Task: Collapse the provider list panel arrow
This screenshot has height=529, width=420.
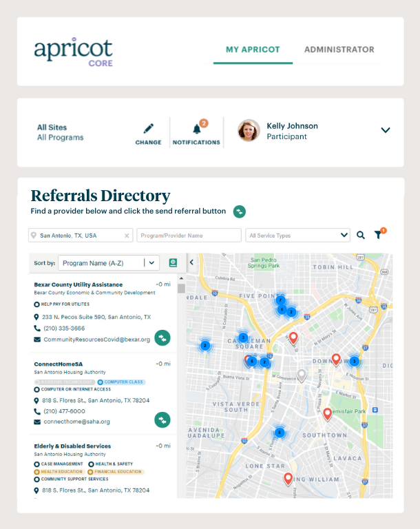Action: tap(191, 262)
